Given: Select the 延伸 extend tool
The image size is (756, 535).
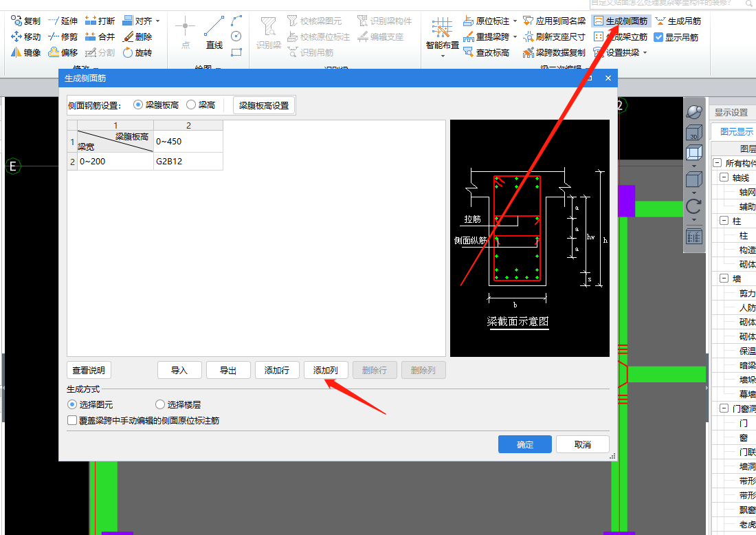Looking at the screenshot, I should coord(63,21).
